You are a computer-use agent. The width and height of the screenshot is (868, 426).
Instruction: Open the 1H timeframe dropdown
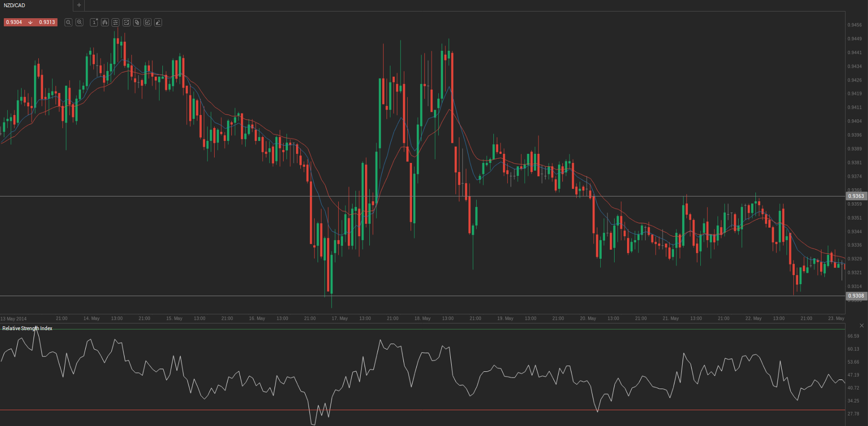pyautogui.click(x=94, y=23)
